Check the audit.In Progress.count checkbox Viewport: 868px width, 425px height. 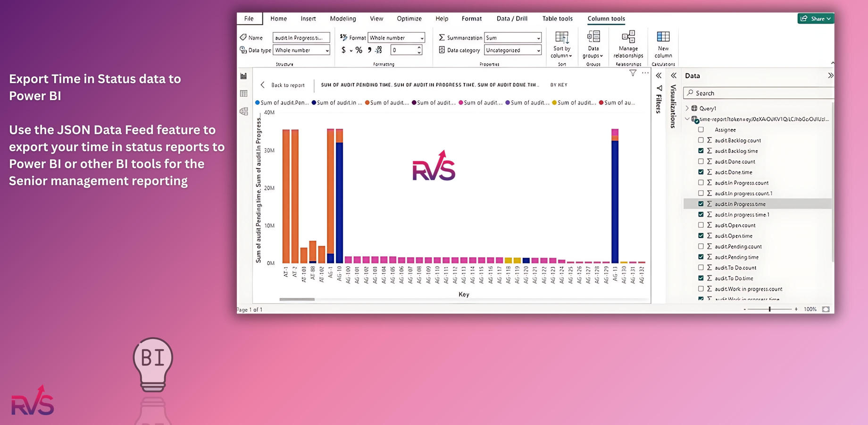pos(701,183)
